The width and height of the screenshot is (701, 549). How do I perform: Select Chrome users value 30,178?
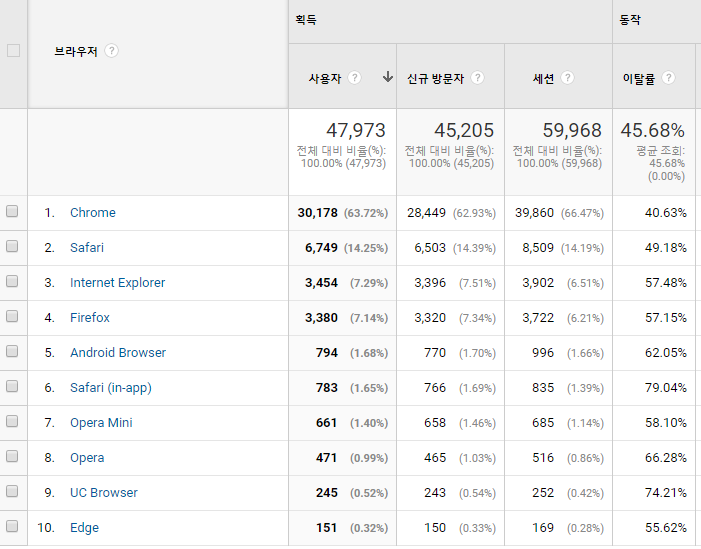coord(317,213)
